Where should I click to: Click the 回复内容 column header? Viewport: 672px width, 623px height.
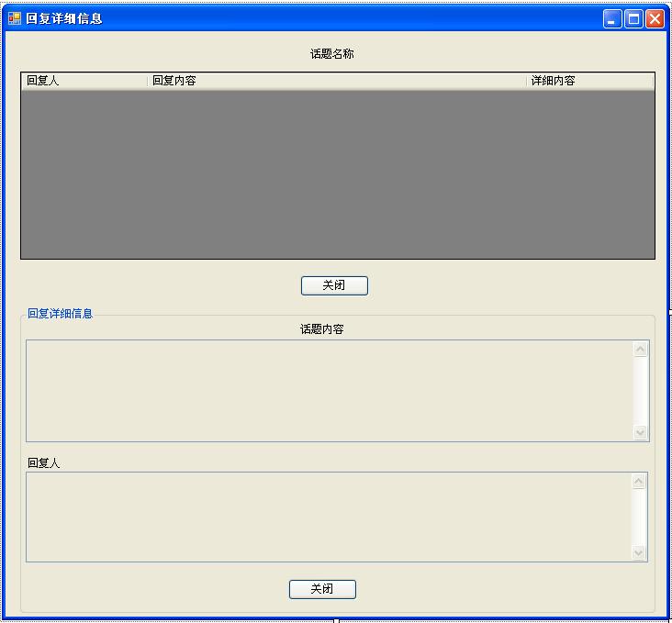point(336,81)
